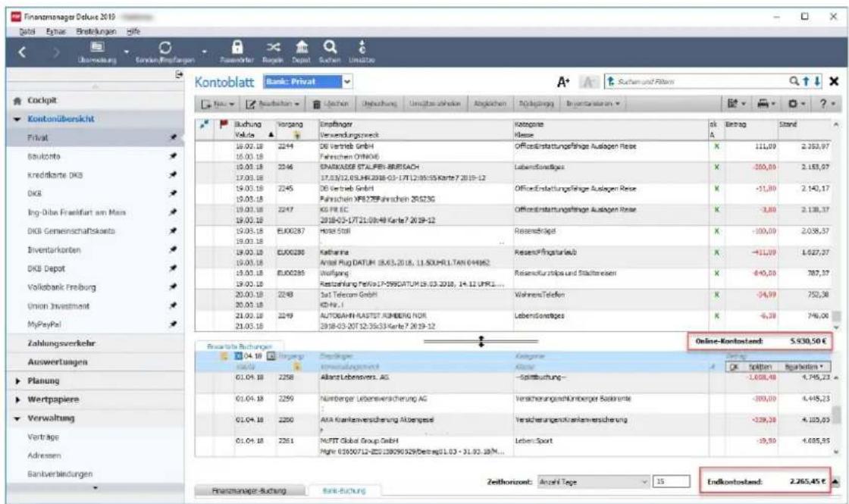The width and height of the screenshot is (849, 504).
Task: Click the sidebar collapse icon
Action: tap(179, 75)
